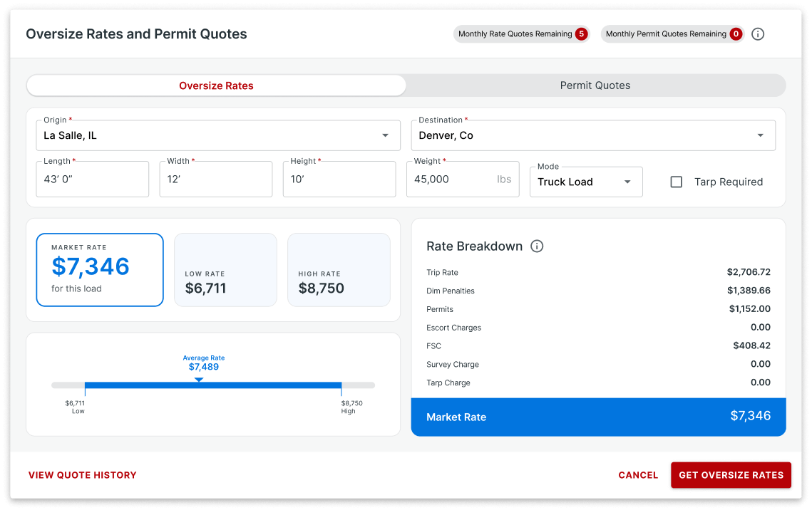Click the blue rate range bar
Image resolution: width=812 pixels, height=510 pixels.
coord(271,385)
